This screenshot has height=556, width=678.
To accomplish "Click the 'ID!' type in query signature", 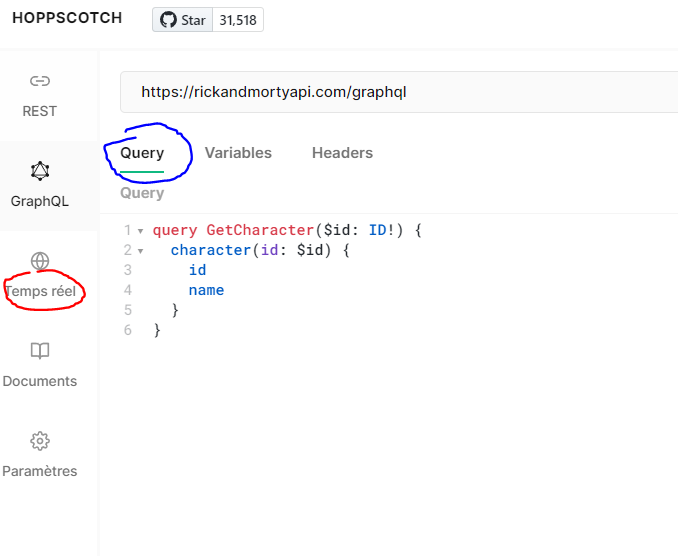I will [382, 230].
